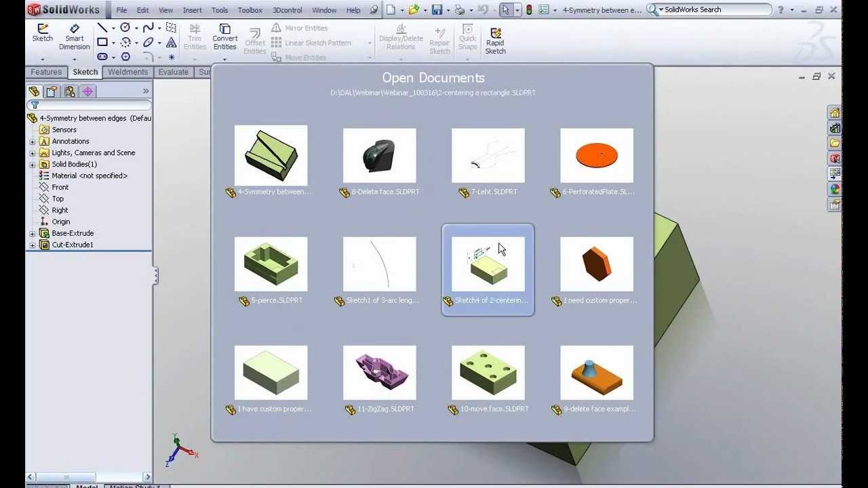Open the FeatureManager design tree tab

point(34,91)
